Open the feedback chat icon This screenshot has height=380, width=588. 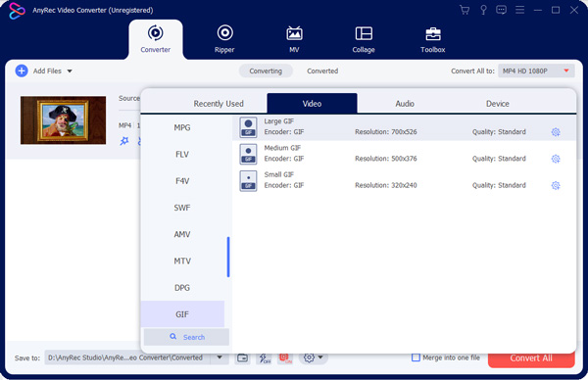pos(501,10)
